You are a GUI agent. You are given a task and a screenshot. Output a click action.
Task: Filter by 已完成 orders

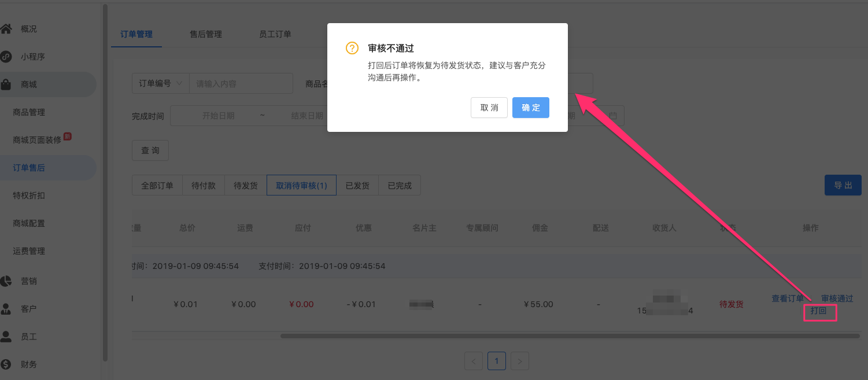tap(400, 186)
